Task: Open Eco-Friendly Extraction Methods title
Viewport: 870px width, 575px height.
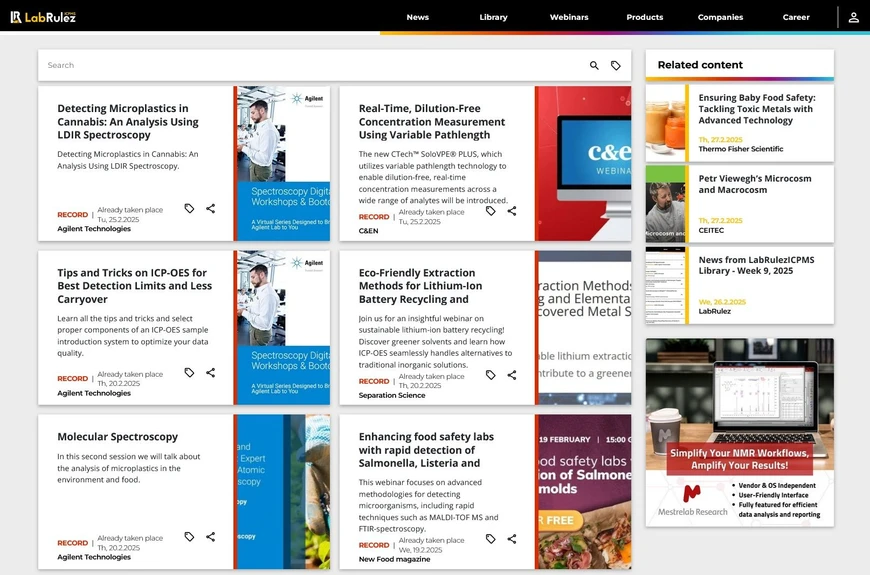Action: [420, 286]
